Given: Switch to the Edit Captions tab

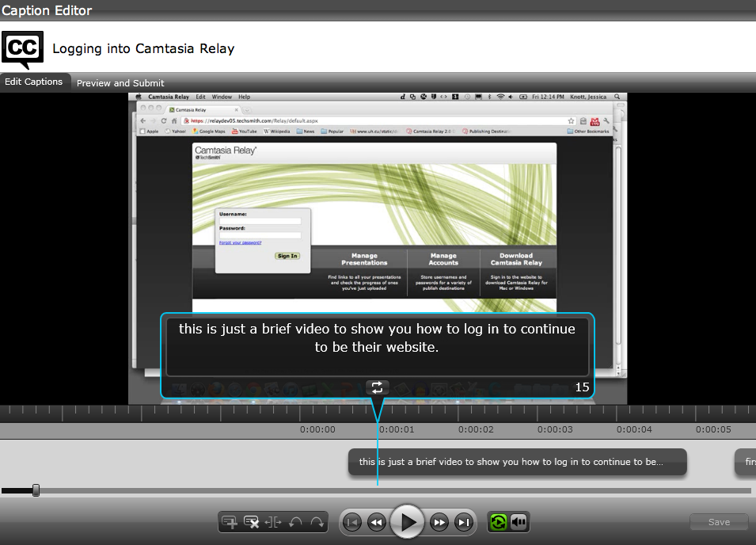Looking at the screenshot, I should 34,82.
